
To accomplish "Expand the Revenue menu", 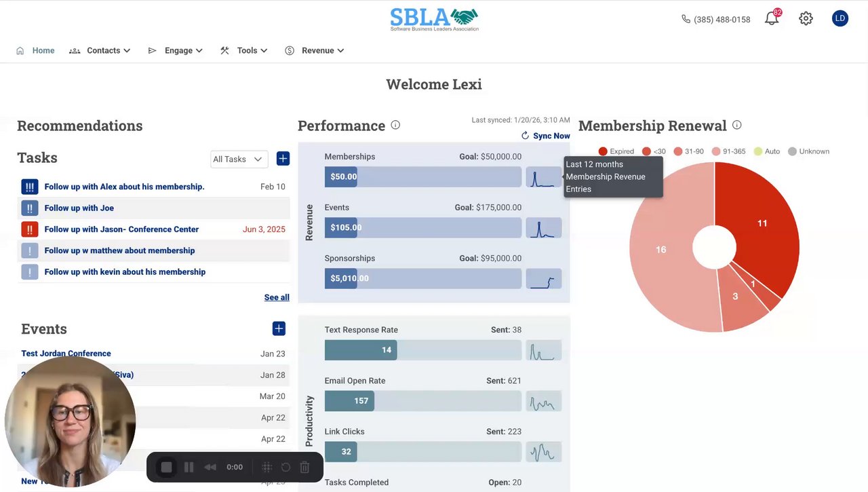I will [315, 50].
